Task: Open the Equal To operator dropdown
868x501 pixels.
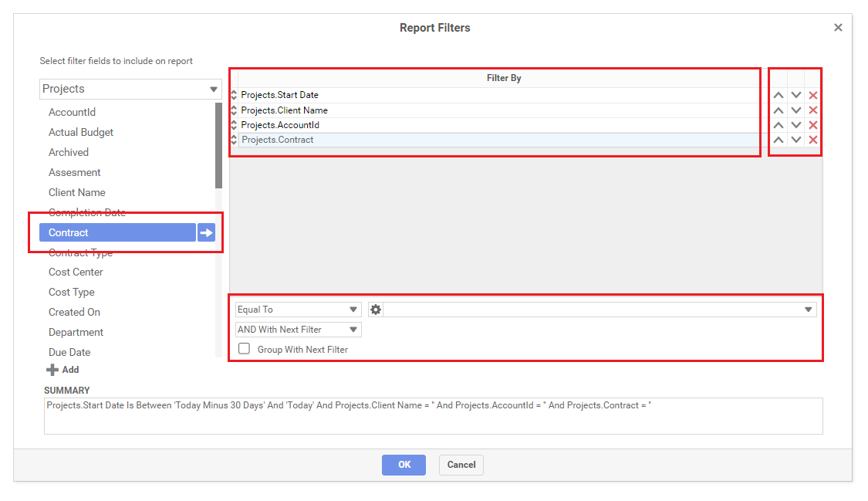Action: (x=299, y=310)
